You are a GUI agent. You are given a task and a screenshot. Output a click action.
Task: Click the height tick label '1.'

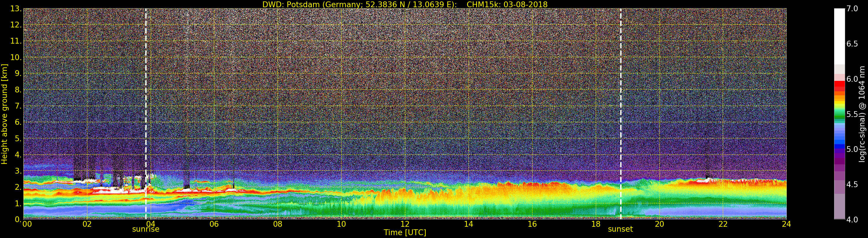tap(18, 203)
